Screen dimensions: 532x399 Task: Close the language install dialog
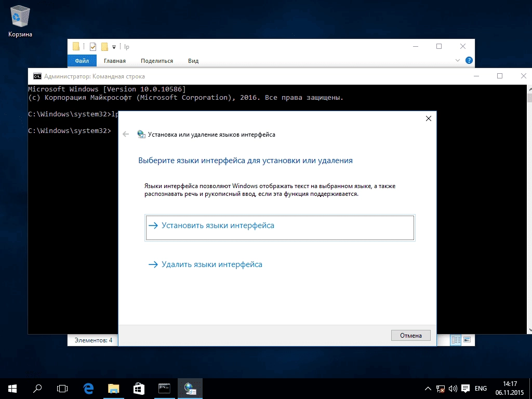(x=429, y=118)
